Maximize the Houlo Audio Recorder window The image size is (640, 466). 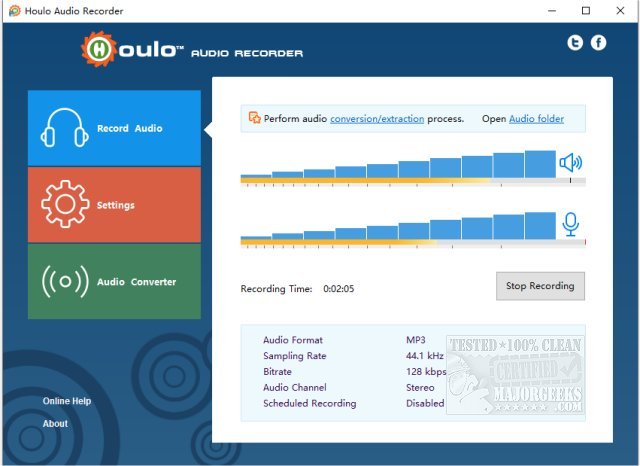(x=586, y=11)
